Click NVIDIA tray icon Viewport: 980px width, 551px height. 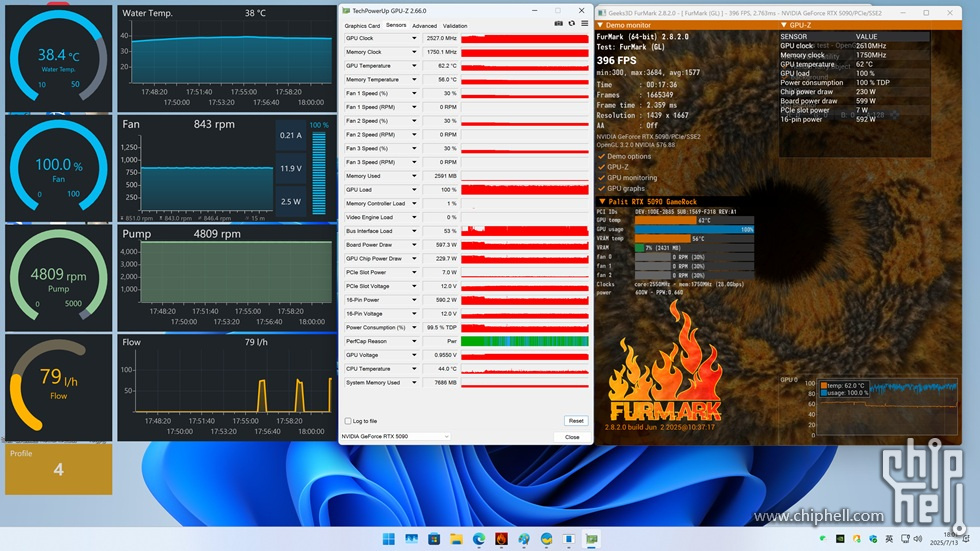[x=840, y=539]
